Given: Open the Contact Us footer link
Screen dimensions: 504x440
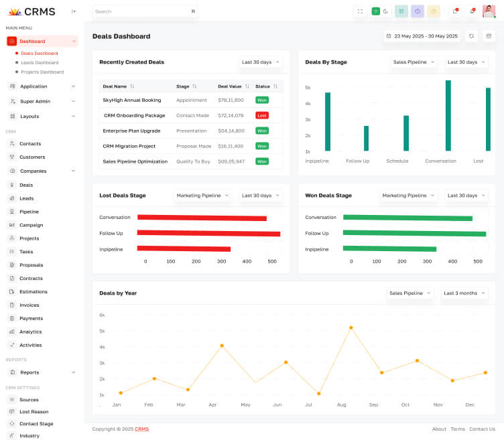Looking at the screenshot, I should [x=482, y=429].
